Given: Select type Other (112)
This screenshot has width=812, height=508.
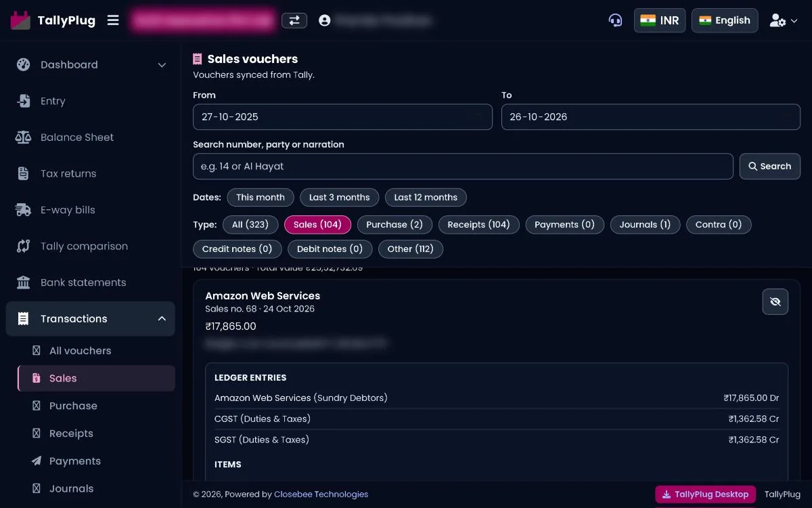Looking at the screenshot, I should point(411,249).
